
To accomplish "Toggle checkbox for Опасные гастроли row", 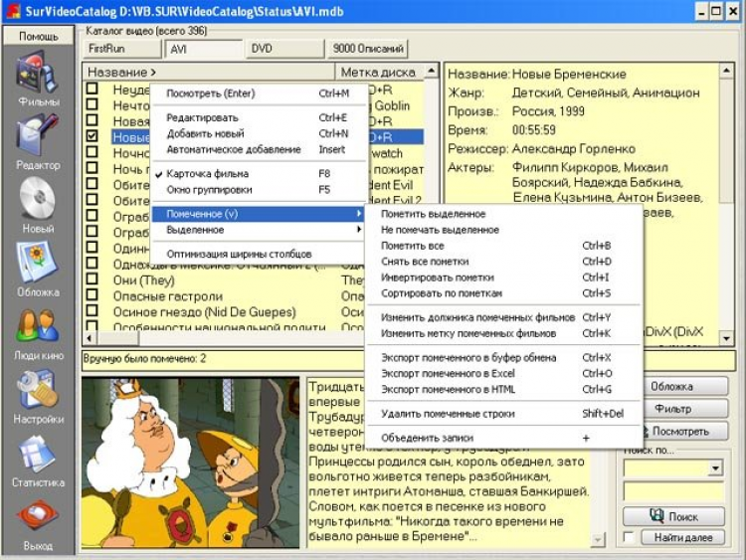I will 93,295.
